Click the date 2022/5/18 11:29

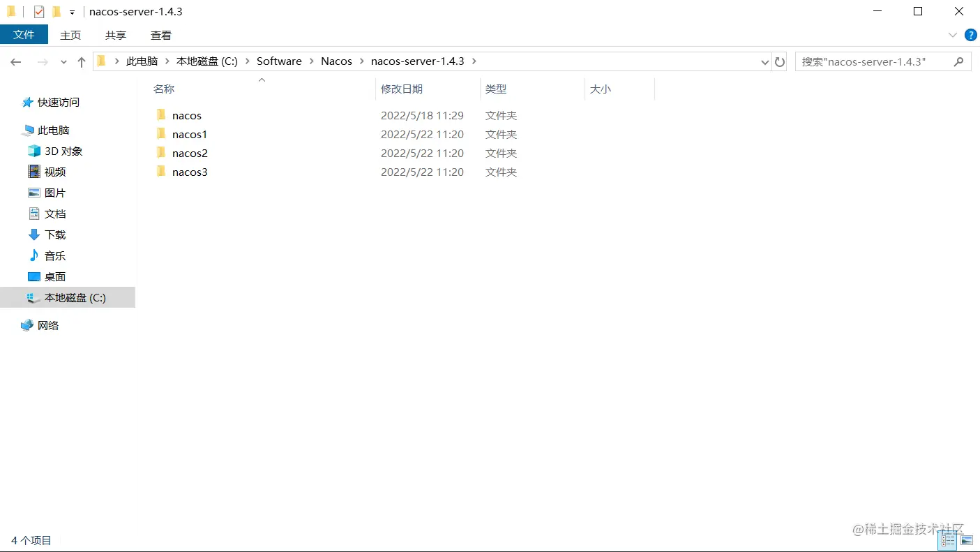422,116
